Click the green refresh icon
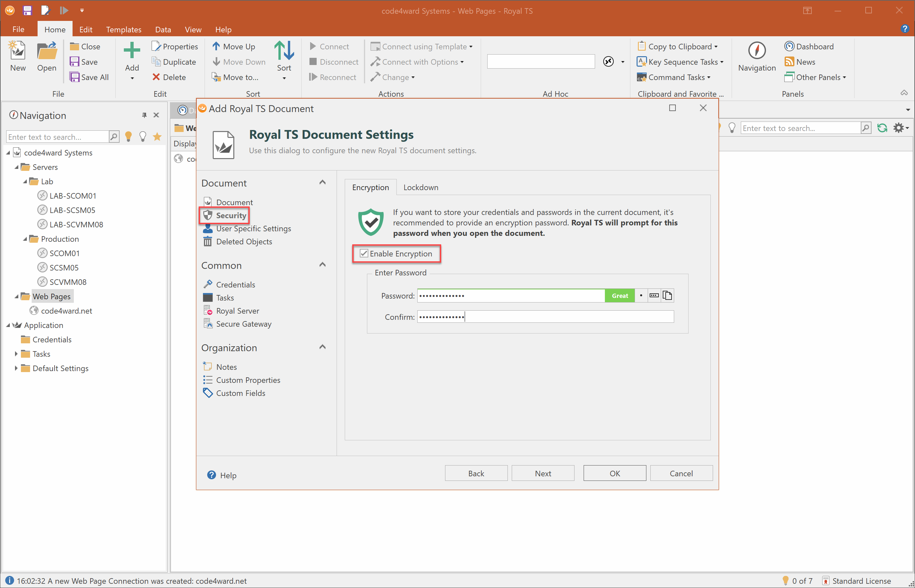The height and width of the screenshot is (588, 915). click(882, 128)
